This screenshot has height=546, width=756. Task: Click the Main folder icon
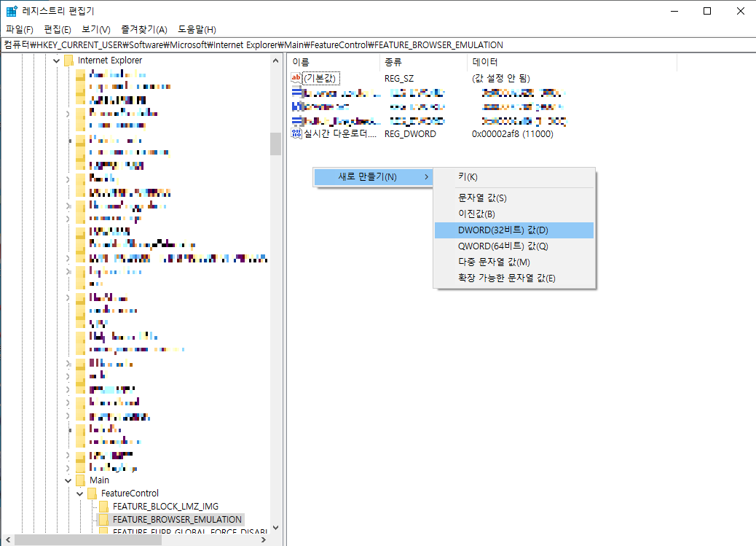(x=81, y=480)
